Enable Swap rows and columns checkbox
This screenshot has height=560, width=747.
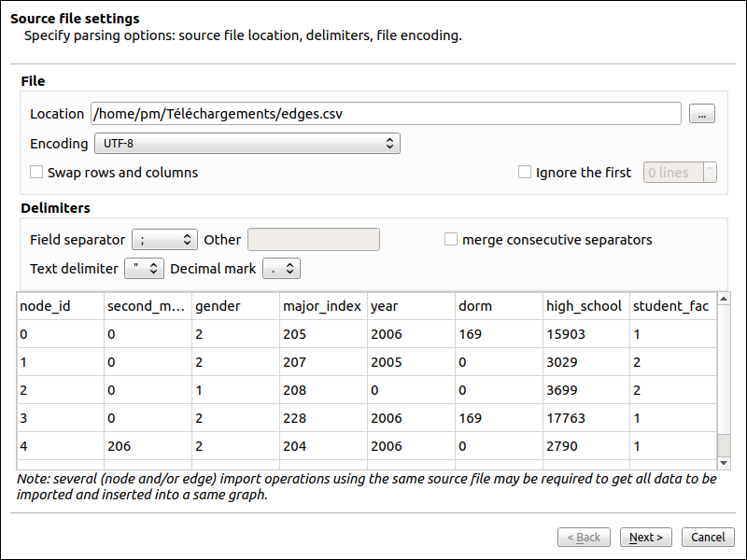37,173
